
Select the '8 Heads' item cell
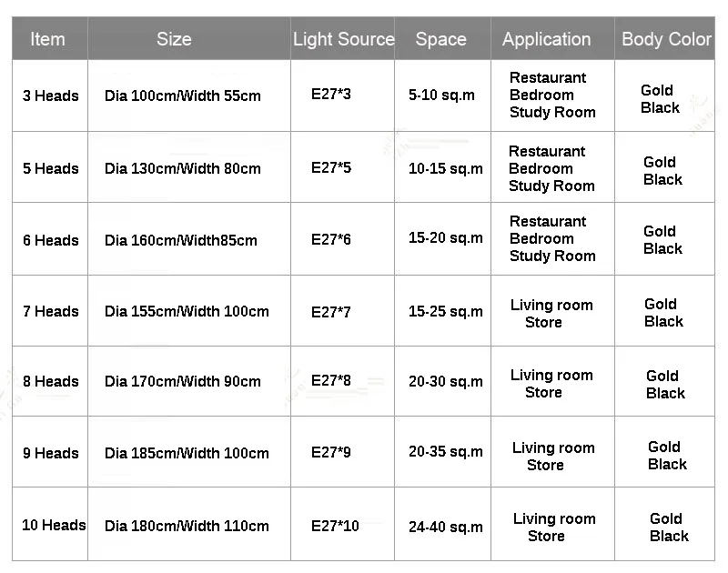point(50,381)
